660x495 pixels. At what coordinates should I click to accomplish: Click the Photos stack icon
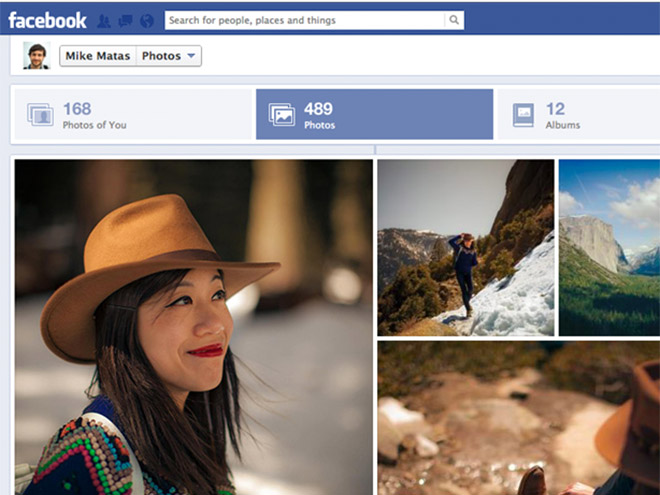click(x=282, y=115)
